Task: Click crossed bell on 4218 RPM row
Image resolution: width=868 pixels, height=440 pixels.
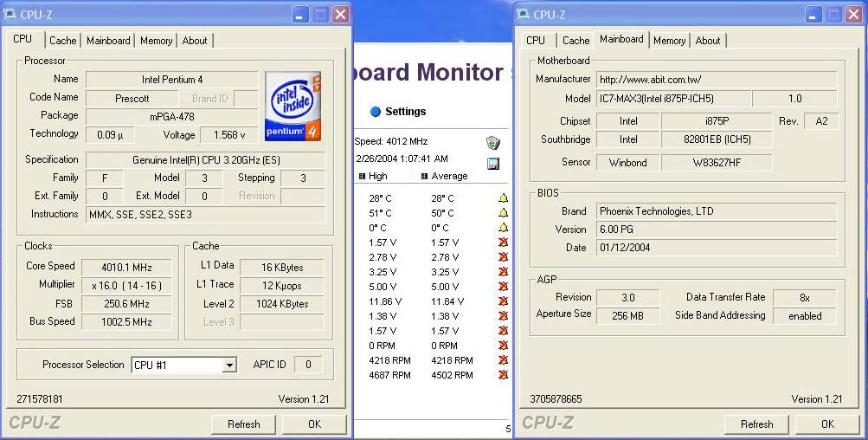Action: click(x=503, y=360)
